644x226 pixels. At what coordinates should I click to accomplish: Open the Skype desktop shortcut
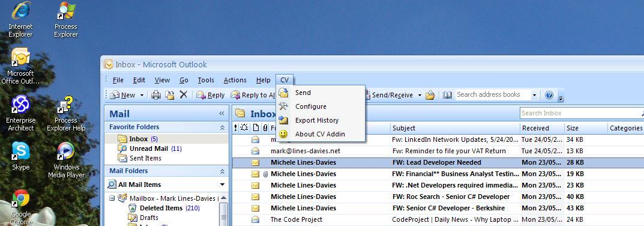20,156
